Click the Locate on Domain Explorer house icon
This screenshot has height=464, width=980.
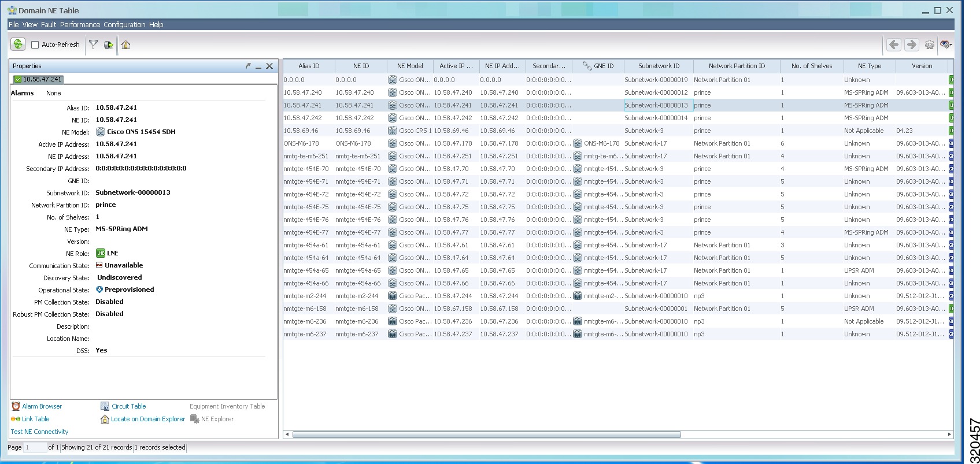coord(105,419)
